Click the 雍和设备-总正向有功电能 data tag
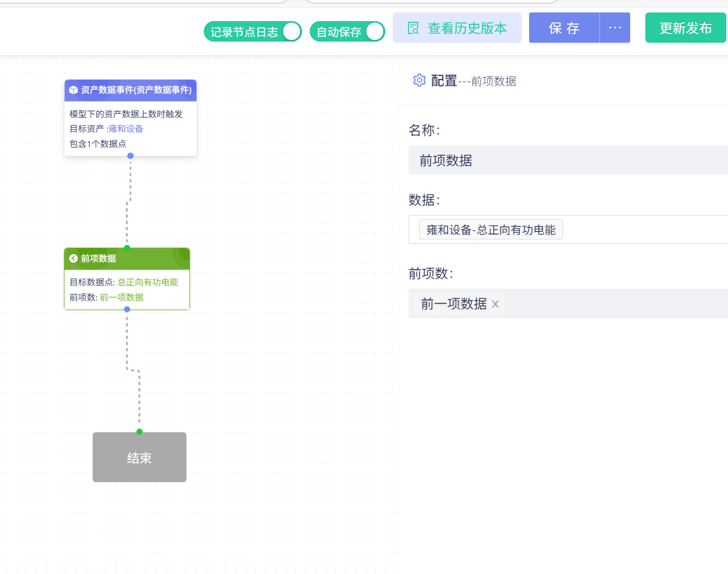This screenshot has height=574, width=728. pyautogui.click(x=491, y=230)
